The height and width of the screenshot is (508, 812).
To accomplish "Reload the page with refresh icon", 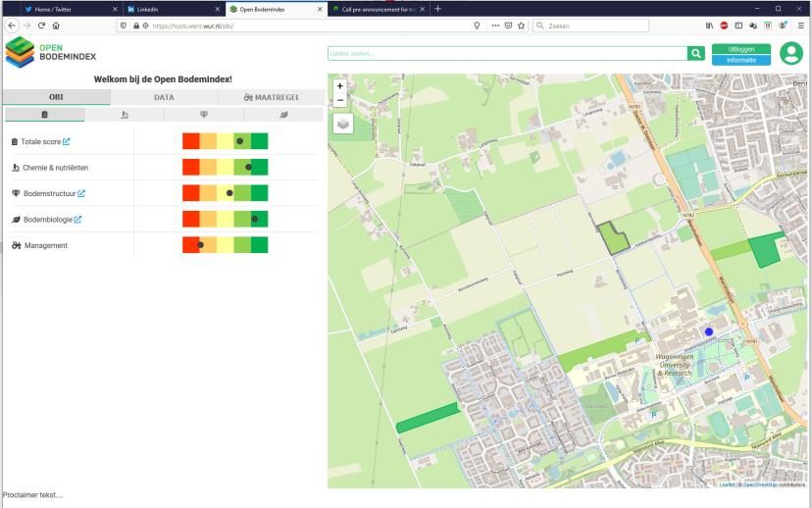I will (41, 25).
